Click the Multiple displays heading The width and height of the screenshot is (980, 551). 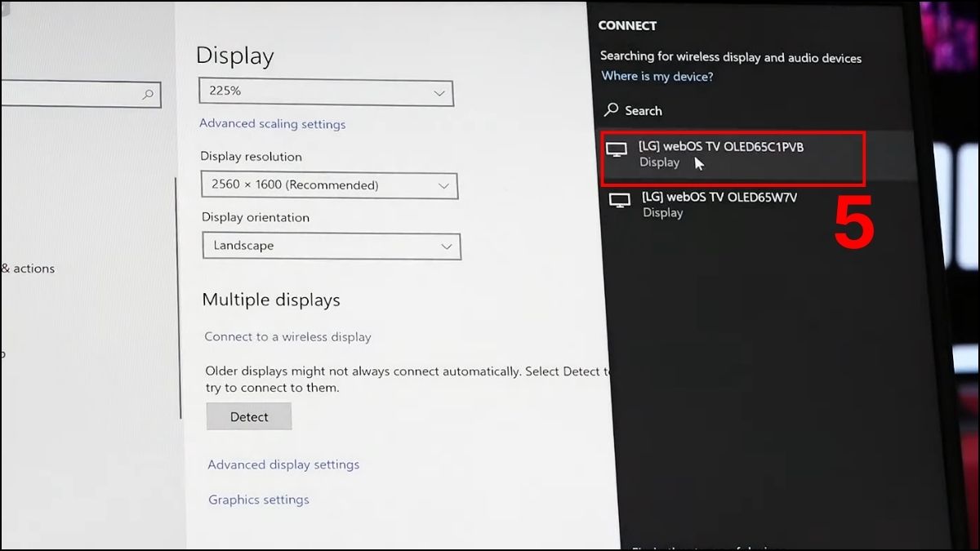pos(271,300)
